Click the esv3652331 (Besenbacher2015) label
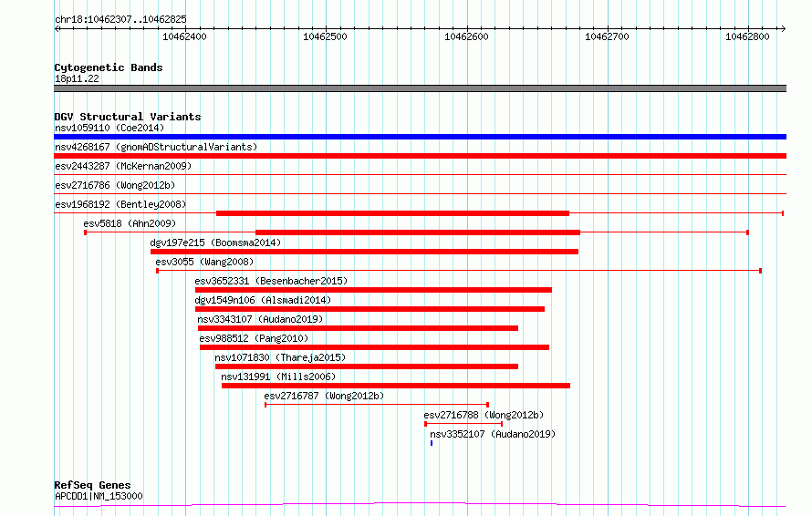The width and height of the screenshot is (812, 516). click(x=271, y=281)
